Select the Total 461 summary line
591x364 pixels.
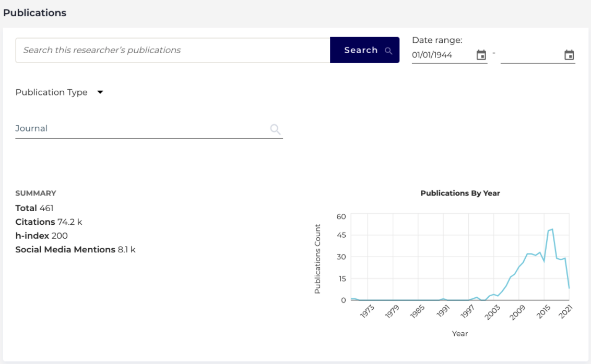(34, 208)
